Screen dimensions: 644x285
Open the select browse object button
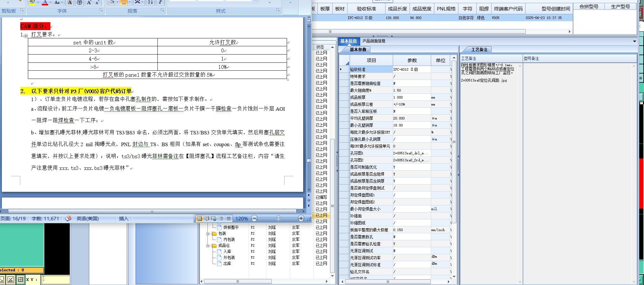[309, 200]
